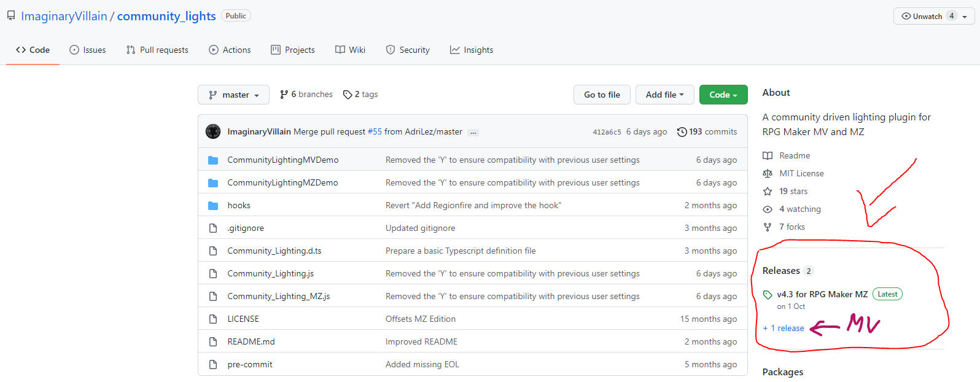This screenshot has height=382, width=980.
Task: Switch to the Actions tab
Action: point(230,50)
